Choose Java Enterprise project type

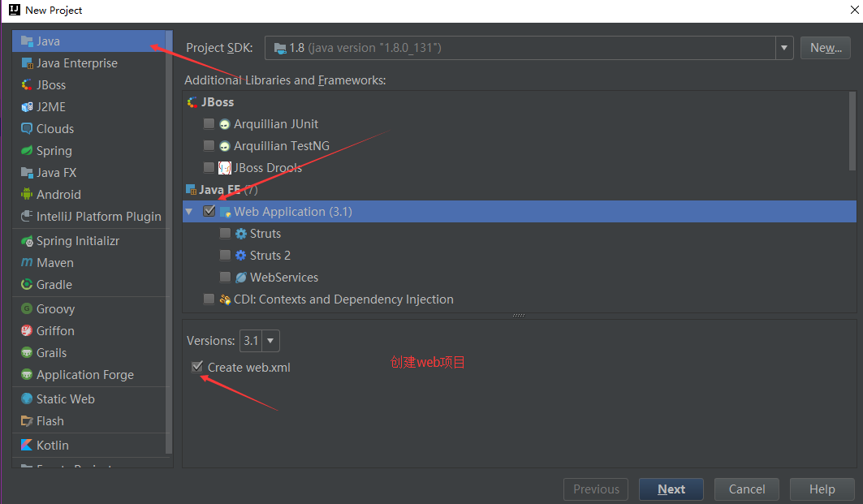88,63
